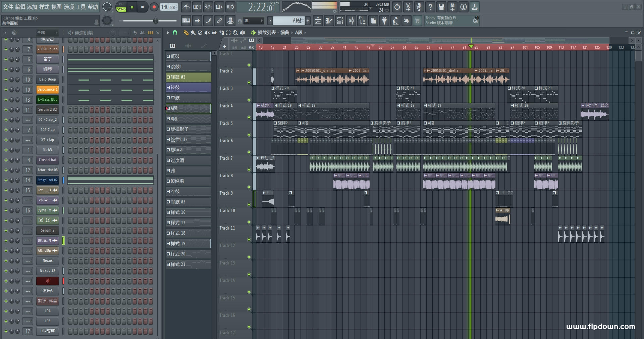Click the FL Studio update notification panel
Image resolution: width=644 pixels, height=339 pixels.
tap(452, 20)
